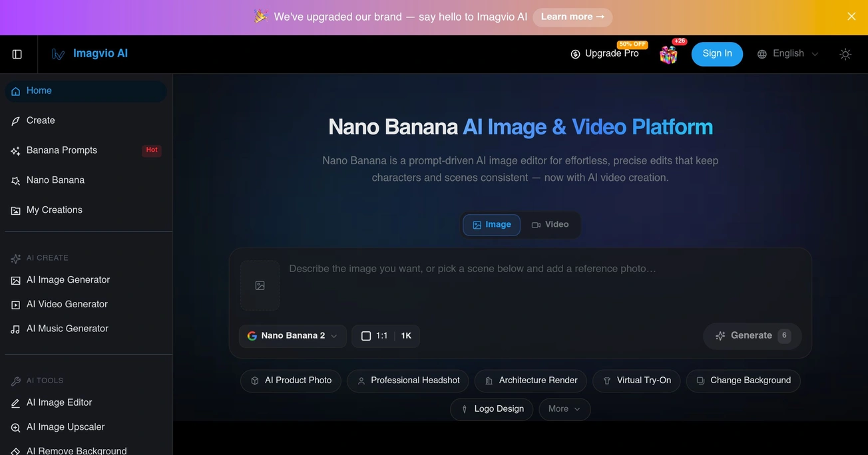Click Learn more in the banner
The width and height of the screenshot is (868, 455).
tap(572, 17)
